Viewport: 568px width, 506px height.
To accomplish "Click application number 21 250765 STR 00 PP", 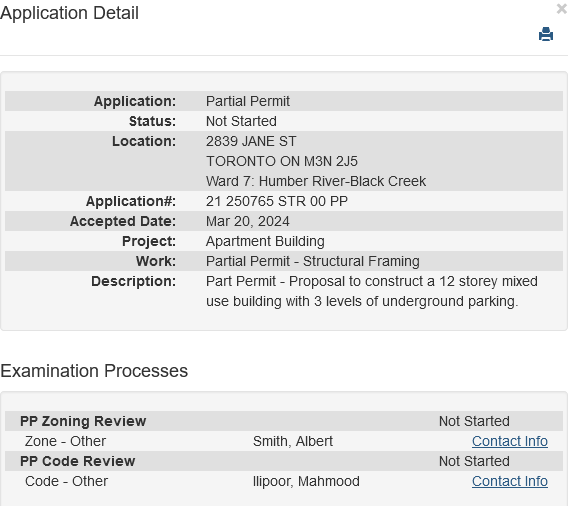I will click(277, 201).
